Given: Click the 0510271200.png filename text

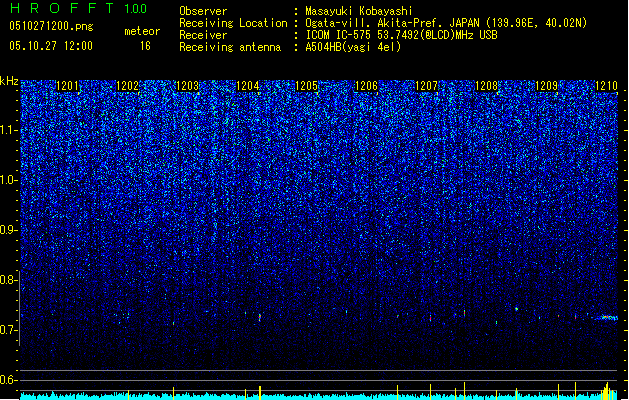Looking at the screenshot, I should (51, 26).
